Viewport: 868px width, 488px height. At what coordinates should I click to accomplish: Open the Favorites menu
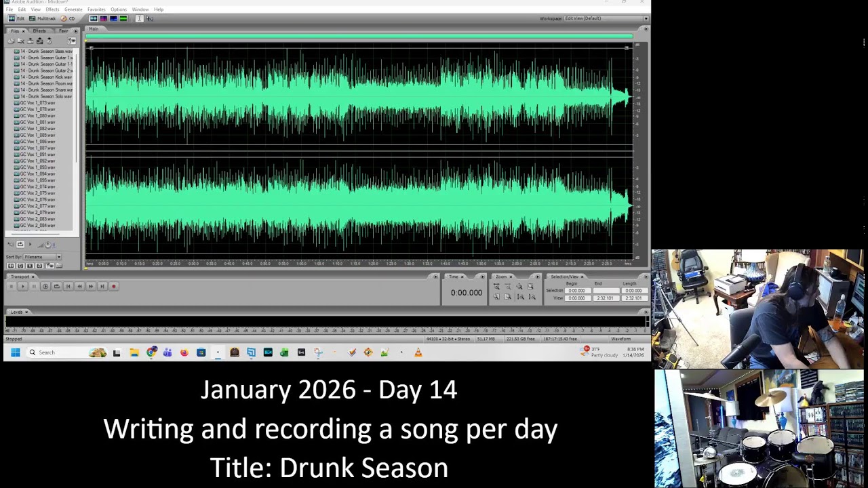tap(96, 9)
